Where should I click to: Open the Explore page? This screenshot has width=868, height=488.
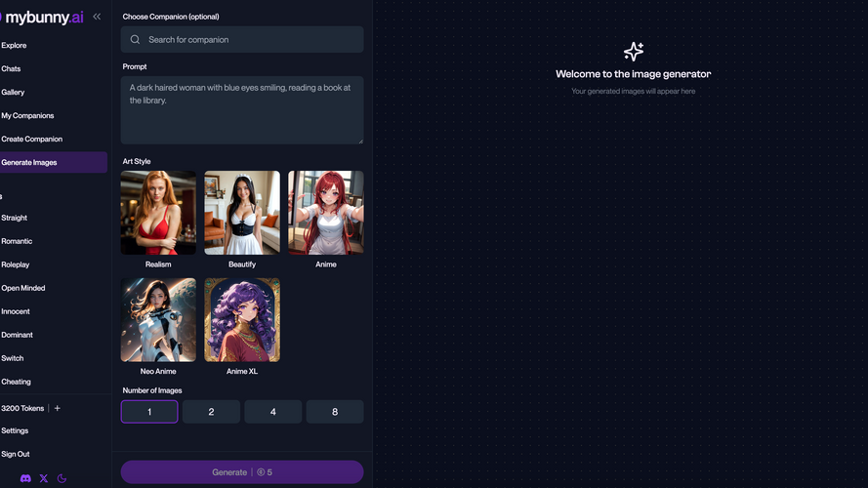pyautogui.click(x=14, y=45)
